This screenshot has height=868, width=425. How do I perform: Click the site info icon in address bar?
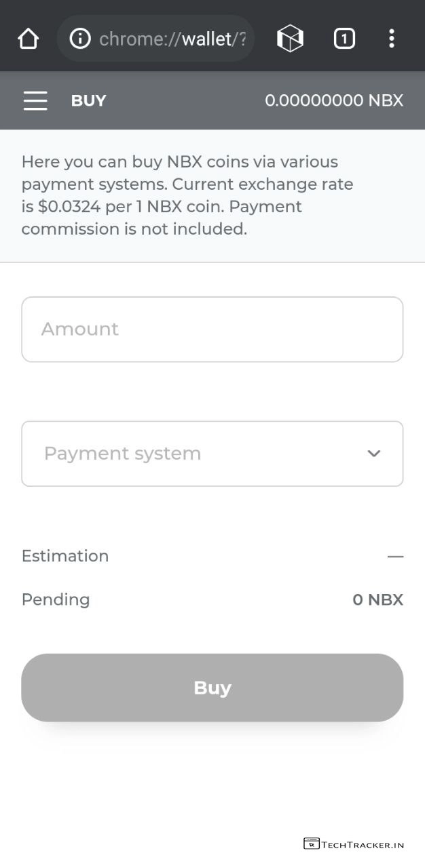click(80, 39)
